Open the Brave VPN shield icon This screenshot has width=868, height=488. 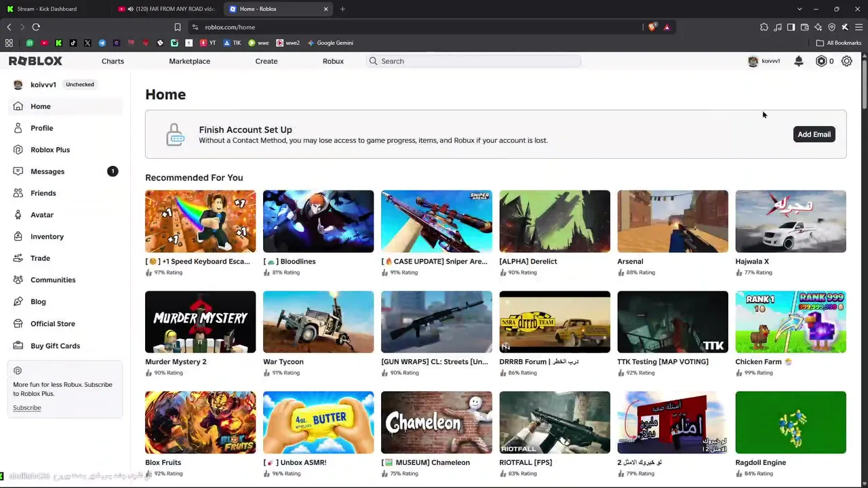coord(832,27)
